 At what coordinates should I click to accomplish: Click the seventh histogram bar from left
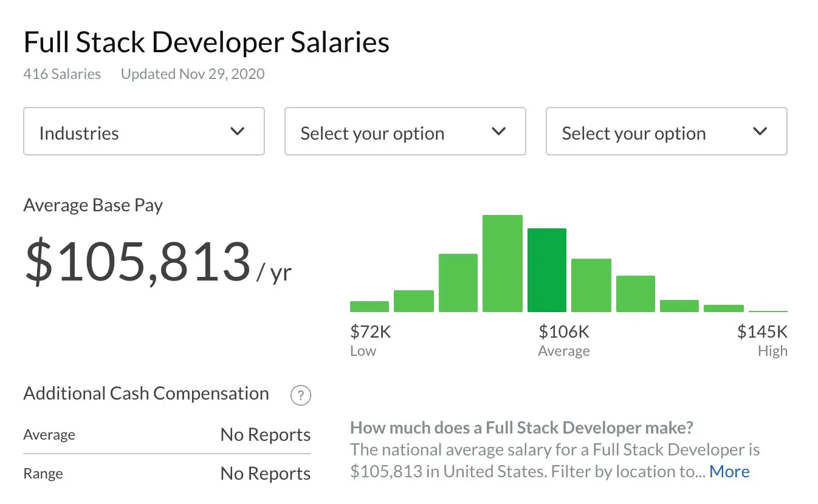tap(636, 294)
